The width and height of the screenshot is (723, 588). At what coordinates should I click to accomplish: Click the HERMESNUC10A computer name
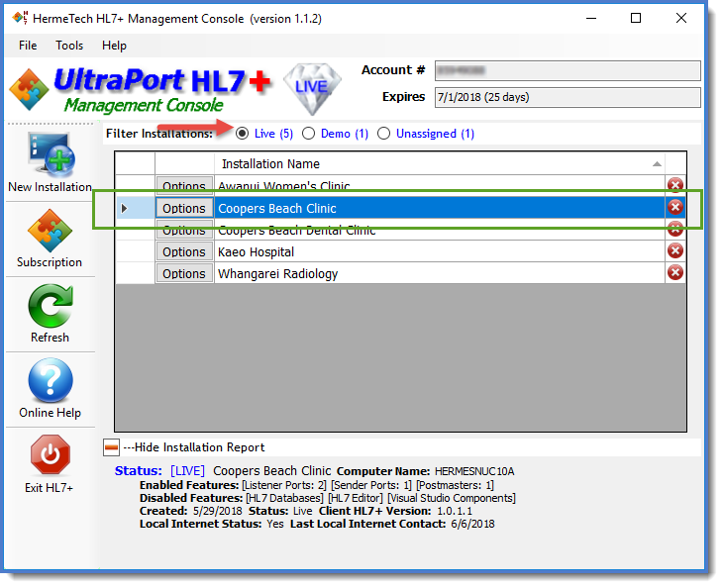click(x=474, y=471)
